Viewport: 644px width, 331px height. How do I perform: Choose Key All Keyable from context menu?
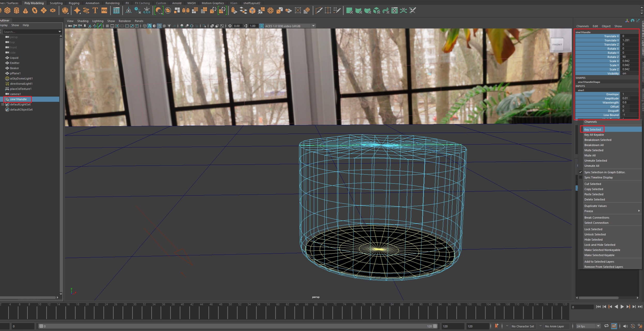(594, 135)
